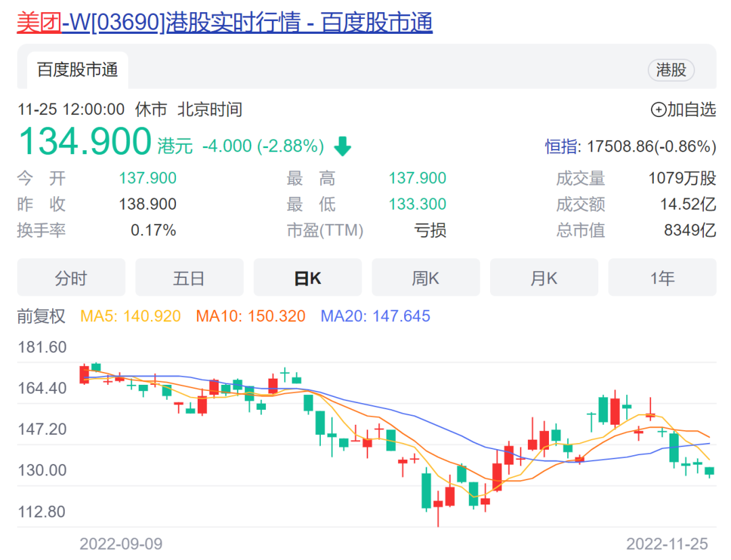Click the 昨收 value 138.900
731x560 pixels.
pos(148,204)
